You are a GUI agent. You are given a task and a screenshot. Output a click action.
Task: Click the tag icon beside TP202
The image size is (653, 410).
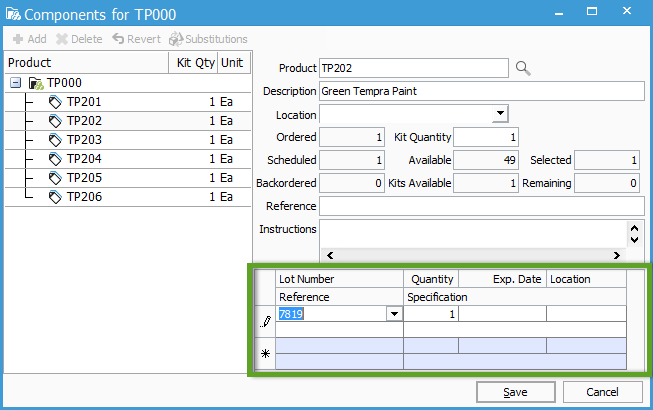[x=55, y=121]
